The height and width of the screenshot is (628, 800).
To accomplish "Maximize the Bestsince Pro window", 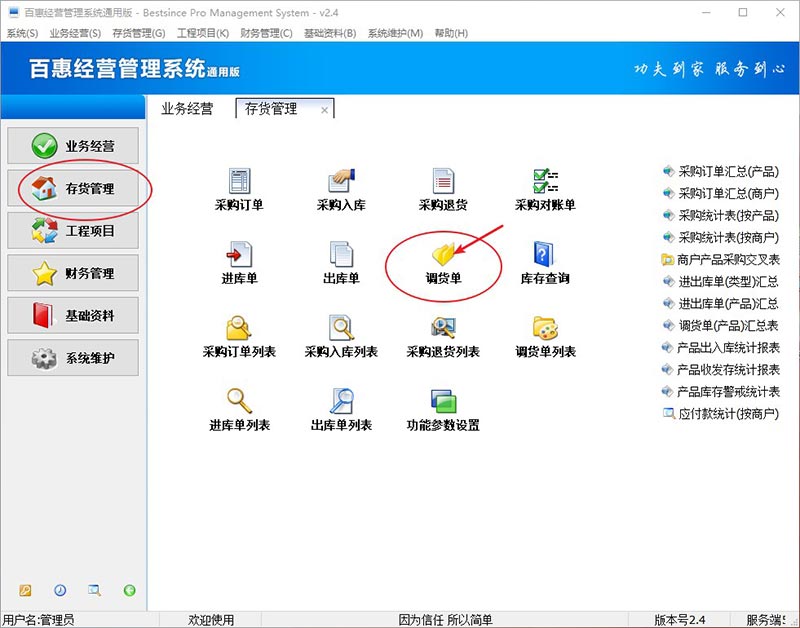I will tap(743, 12).
